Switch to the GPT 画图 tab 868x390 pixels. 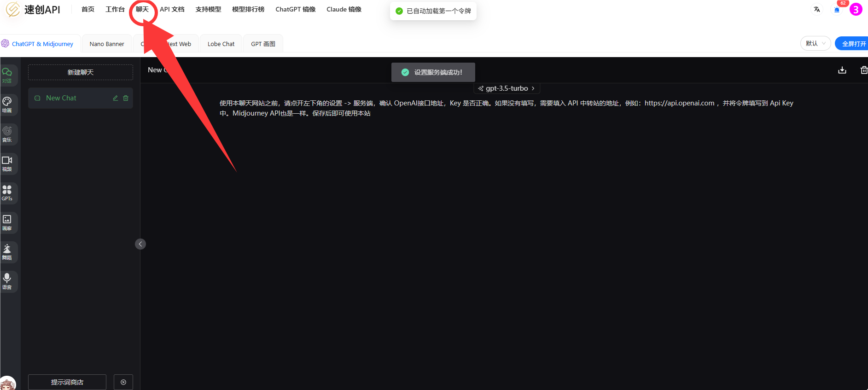(263, 44)
